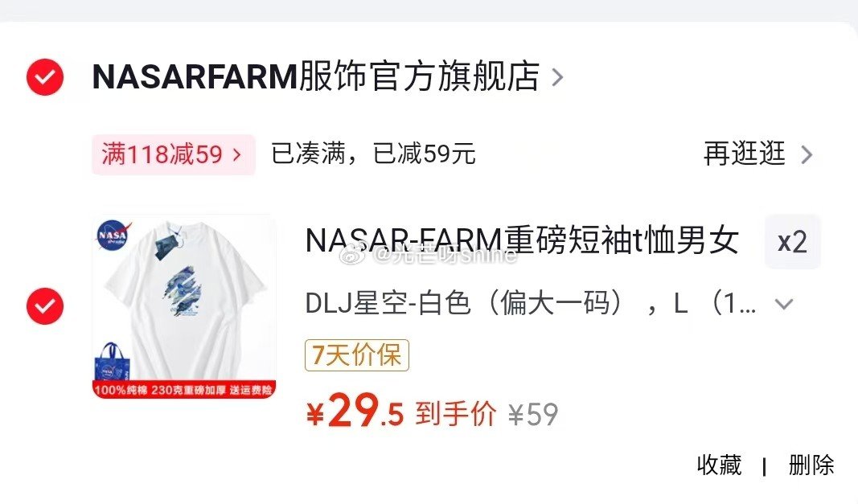Viewport: 858px width, 504px height.
Task: Deselect the NASAR-FARM t-shirt item checkbox
Action: click(45, 306)
